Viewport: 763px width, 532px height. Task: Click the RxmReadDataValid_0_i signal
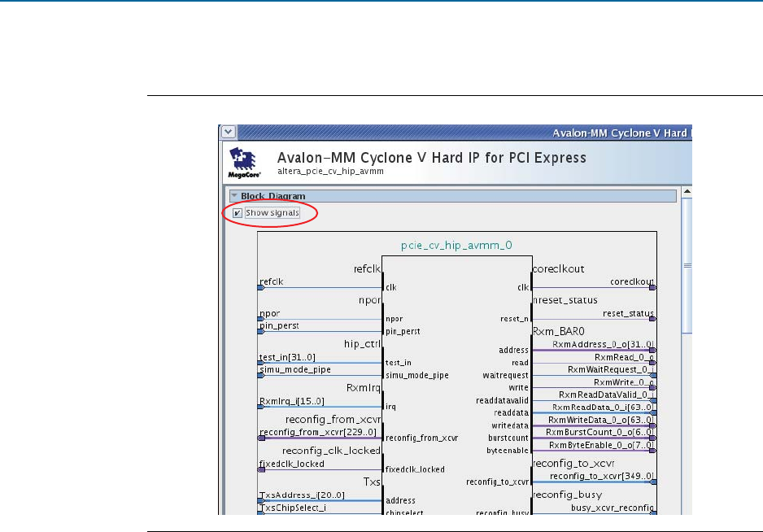click(x=606, y=395)
